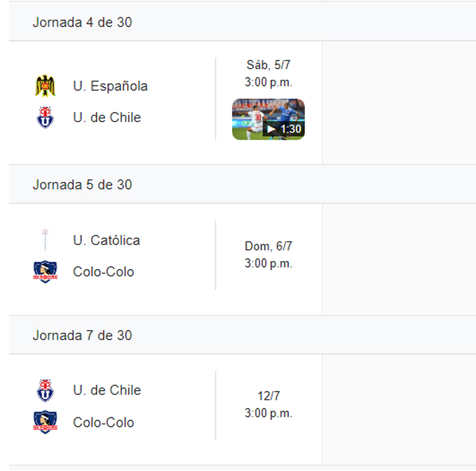Open the U. Católica team name

tap(107, 240)
